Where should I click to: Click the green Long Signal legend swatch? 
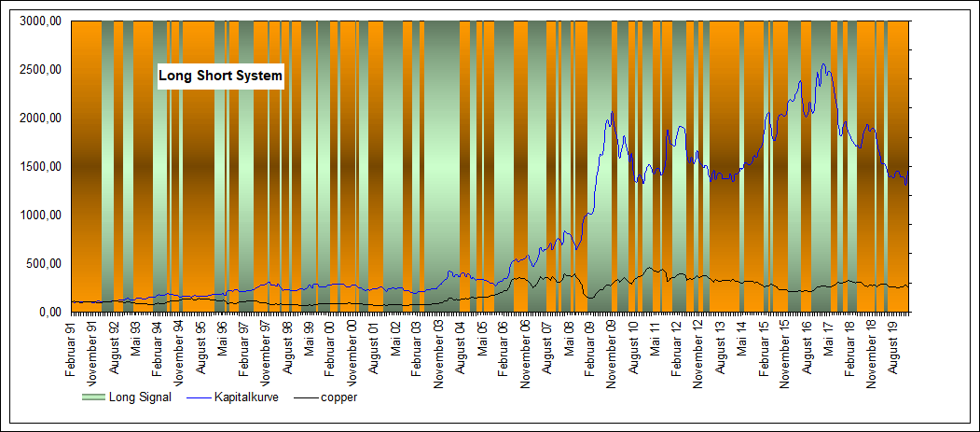93,397
